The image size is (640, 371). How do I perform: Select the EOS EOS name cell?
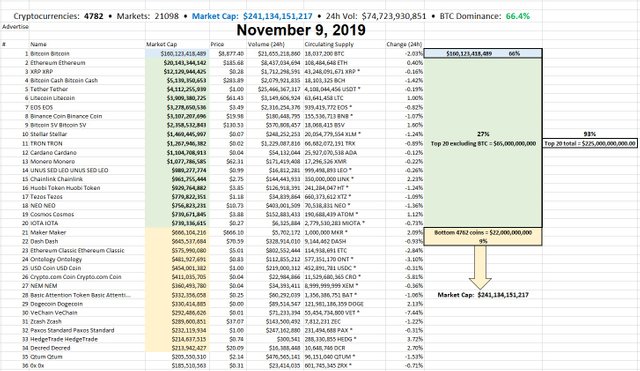[x=42, y=107]
